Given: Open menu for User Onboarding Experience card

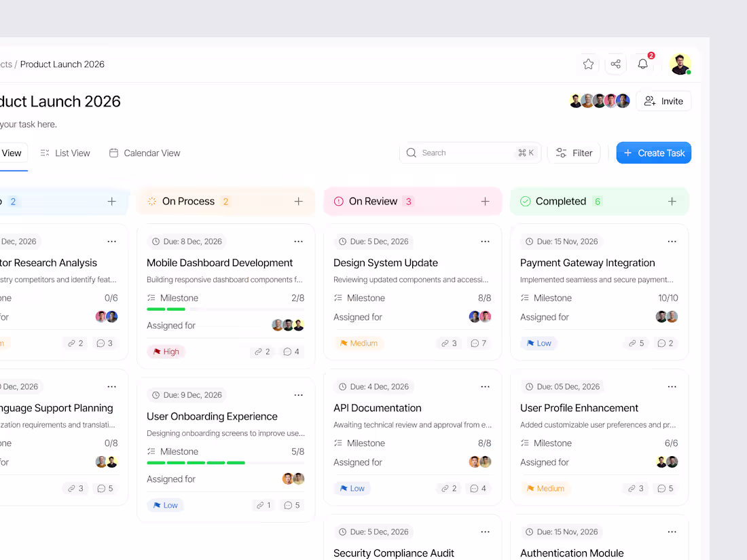Looking at the screenshot, I should click(299, 395).
